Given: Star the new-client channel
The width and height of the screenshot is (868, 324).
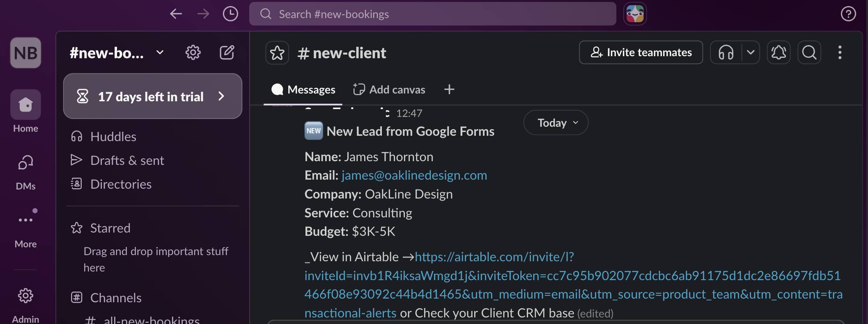Looking at the screenshot, I should pyautogui.click(x=277, y=53).
